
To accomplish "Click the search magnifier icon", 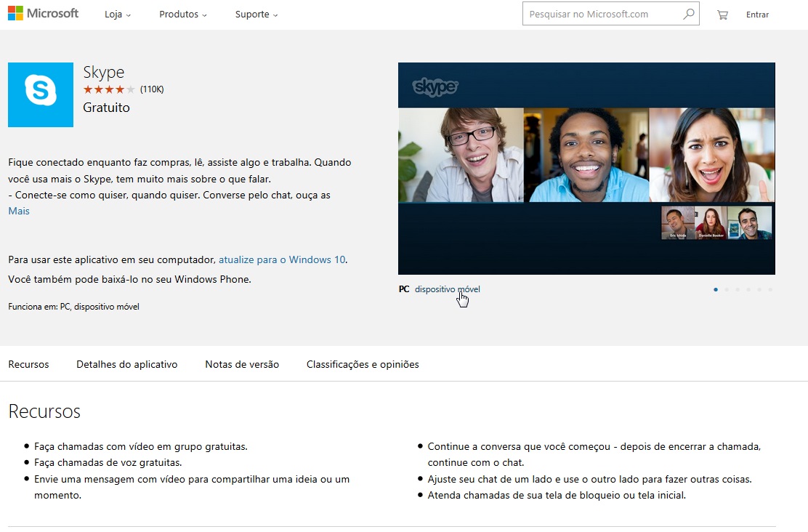I will coord(688,14).
